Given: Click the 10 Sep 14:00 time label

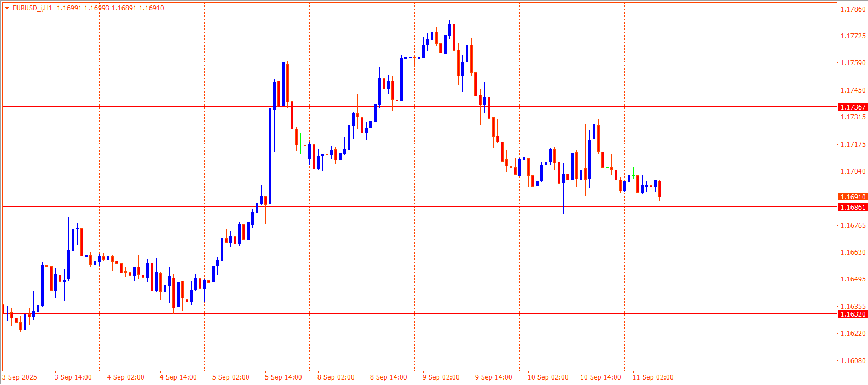Looking at the screenshot, I should tap(600, 377).
